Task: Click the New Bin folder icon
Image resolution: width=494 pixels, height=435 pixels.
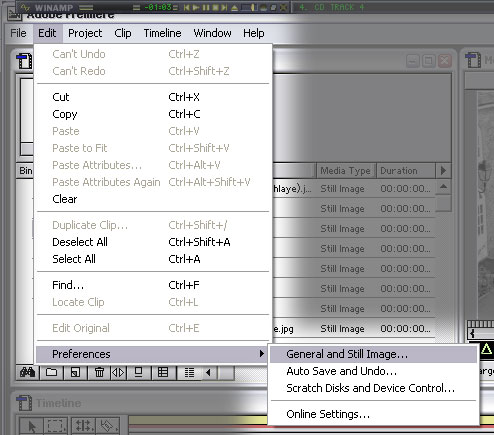Action: pos(51,372)
